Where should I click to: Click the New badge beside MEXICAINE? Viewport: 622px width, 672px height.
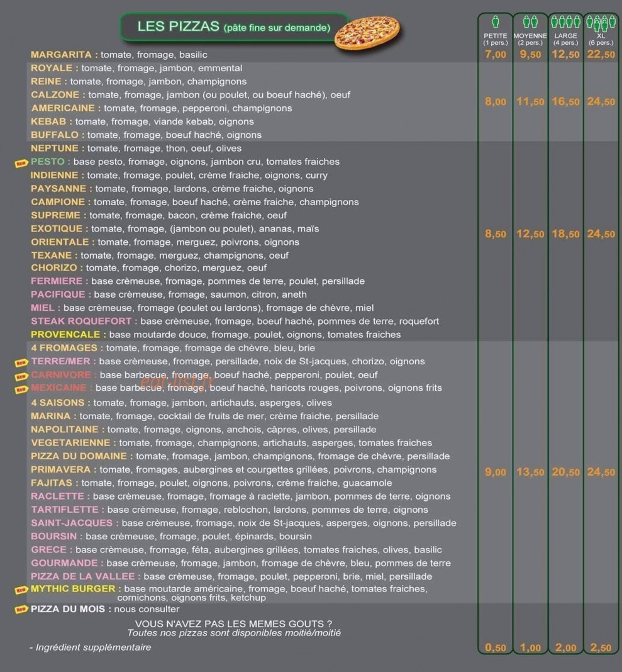click(21, 389)
